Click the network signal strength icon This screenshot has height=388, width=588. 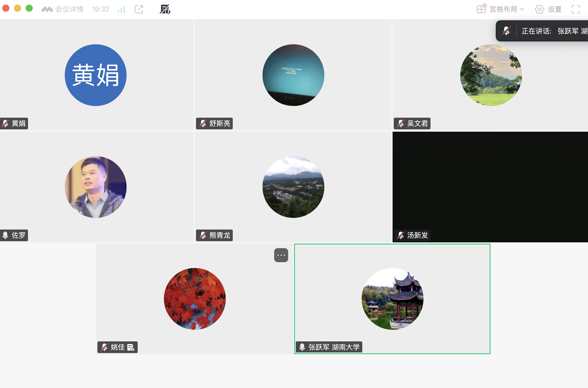coord(121,9)
